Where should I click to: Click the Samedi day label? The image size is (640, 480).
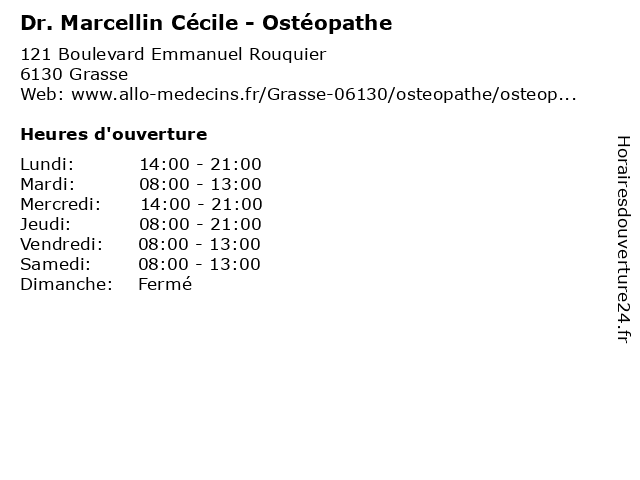click(55, 264)
